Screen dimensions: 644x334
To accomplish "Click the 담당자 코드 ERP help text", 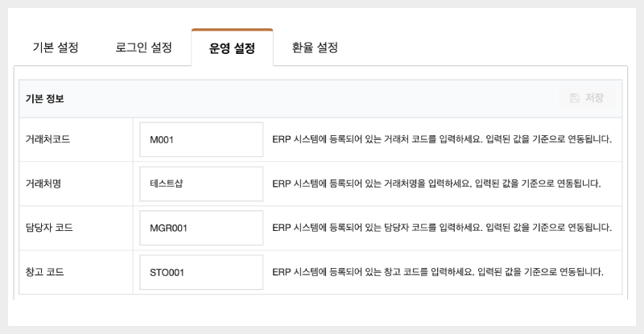I will click(442, 228).
